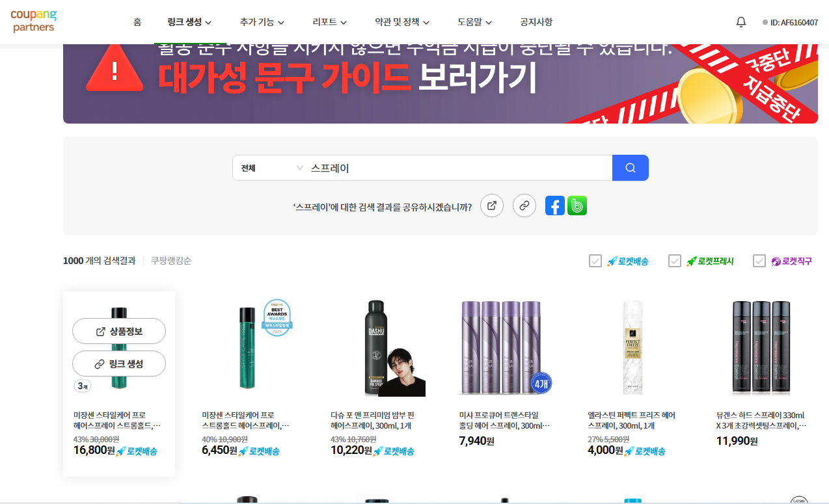Click the 11,990원 price

click(737, 441)
